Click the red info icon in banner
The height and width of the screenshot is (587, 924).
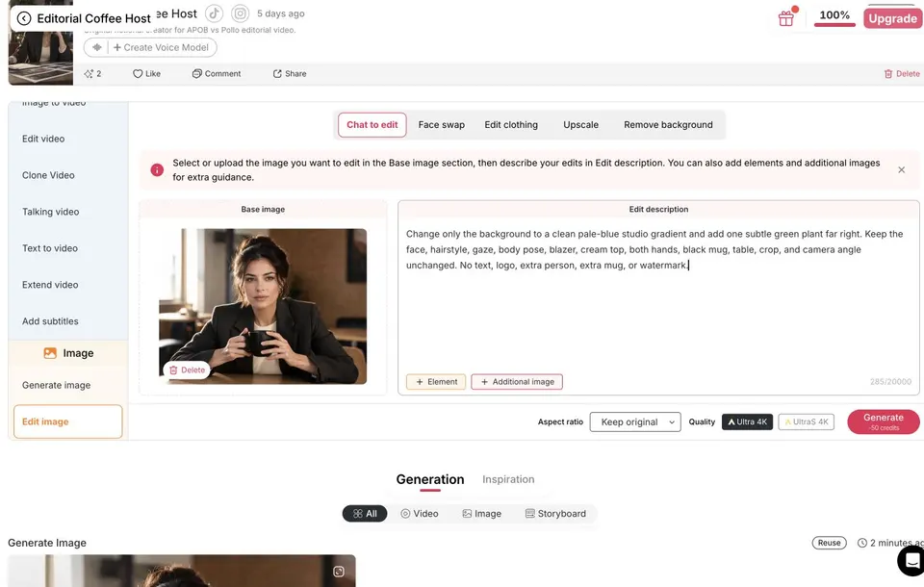157,169
